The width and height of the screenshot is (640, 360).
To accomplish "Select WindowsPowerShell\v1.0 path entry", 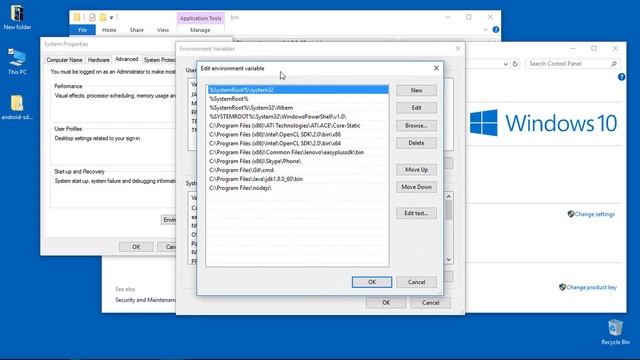I will tap(298, 117).
